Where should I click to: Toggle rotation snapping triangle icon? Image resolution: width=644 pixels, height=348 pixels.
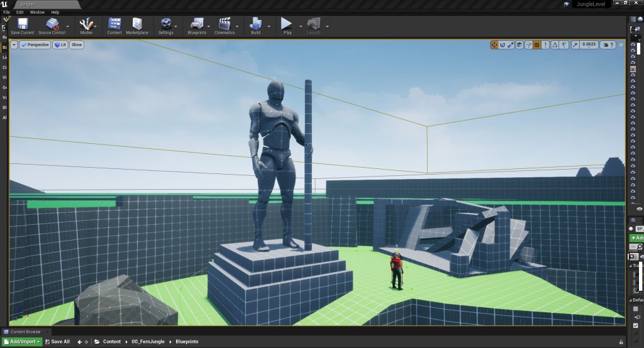[x=555, y=45]
